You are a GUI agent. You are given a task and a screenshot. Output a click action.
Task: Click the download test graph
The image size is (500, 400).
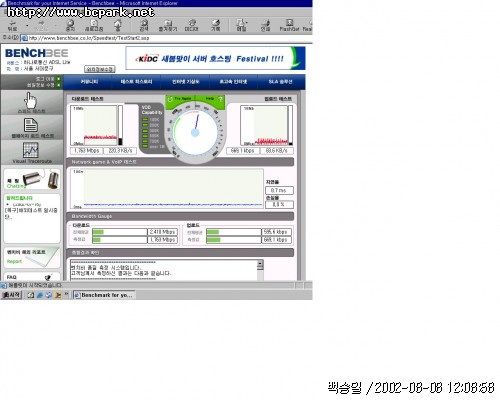click(94, 125)
